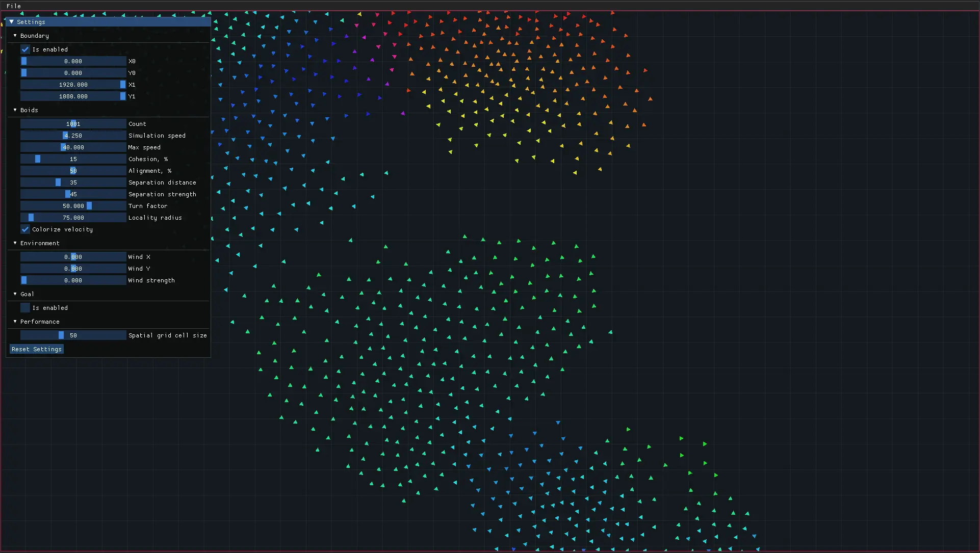Enable the Goal 'Is enabled' checkbox

(x=25, y=307)
